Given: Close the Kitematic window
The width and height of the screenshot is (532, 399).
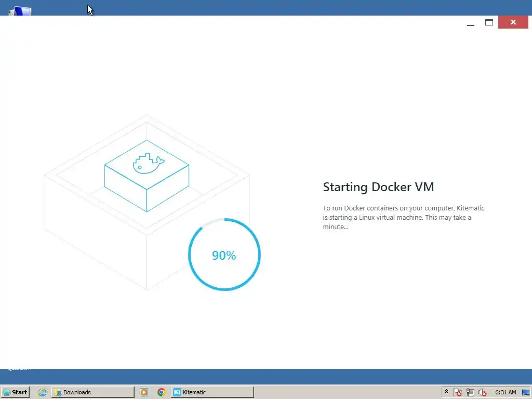Looking at the screenshot, I should pos(513,22).
